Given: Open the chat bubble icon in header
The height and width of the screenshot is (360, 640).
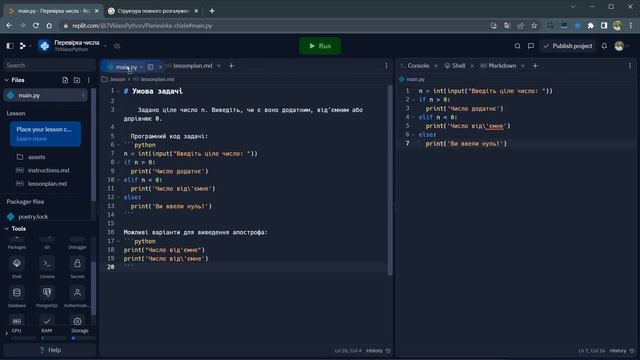Looking at the screenshot, I should 531,46.
